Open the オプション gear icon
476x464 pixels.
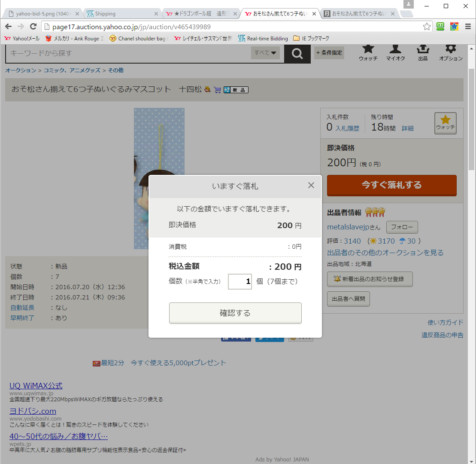pos(451,53)
